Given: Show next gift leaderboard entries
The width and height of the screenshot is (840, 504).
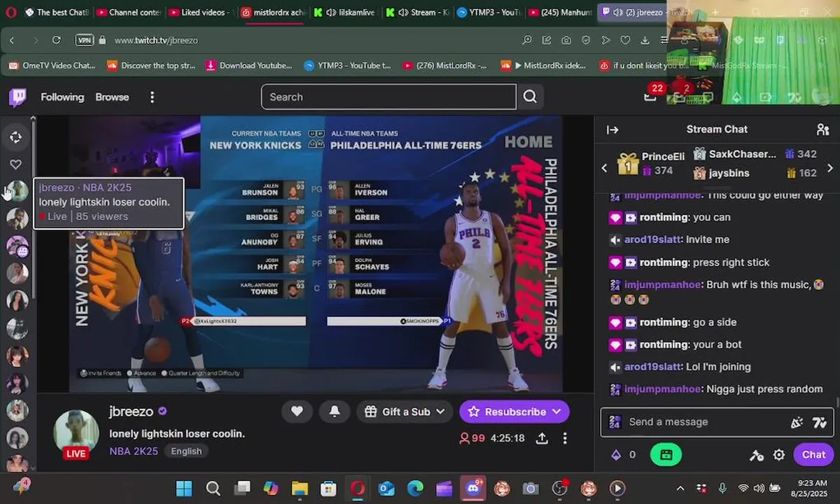Looking at the screenshot, I should 830,168.
